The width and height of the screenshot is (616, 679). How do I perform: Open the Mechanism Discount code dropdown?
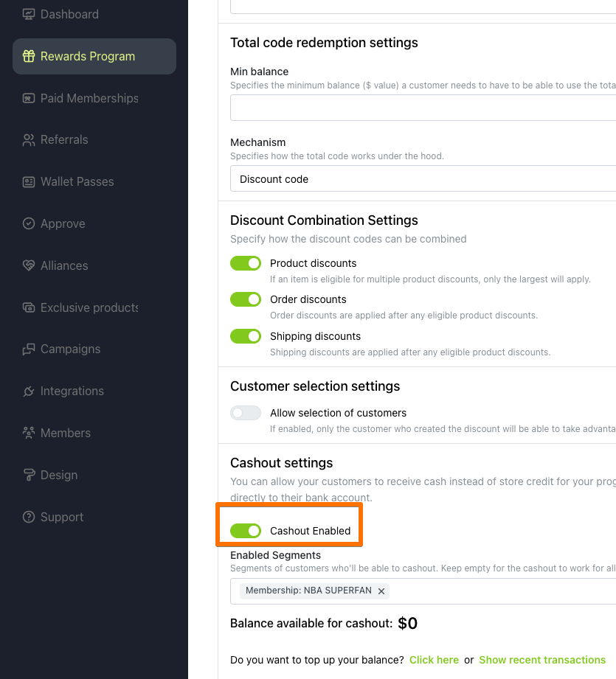click(x=423, y=178)
